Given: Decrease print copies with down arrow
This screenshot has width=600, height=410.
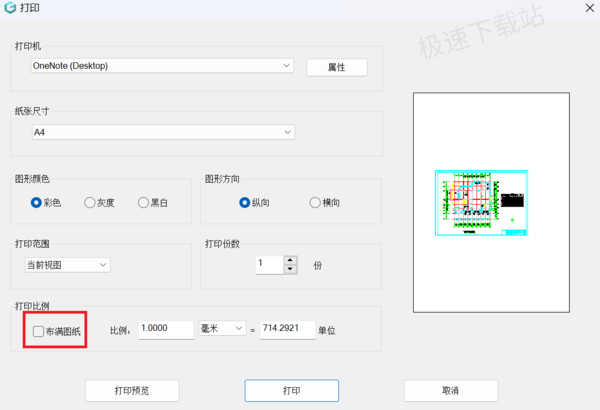Looking at the screenshot, I should pos(290,269).
